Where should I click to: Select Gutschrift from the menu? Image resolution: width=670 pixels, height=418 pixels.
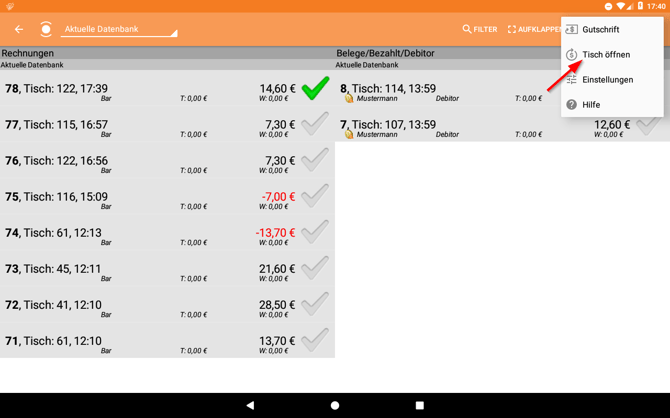point(600,29)
